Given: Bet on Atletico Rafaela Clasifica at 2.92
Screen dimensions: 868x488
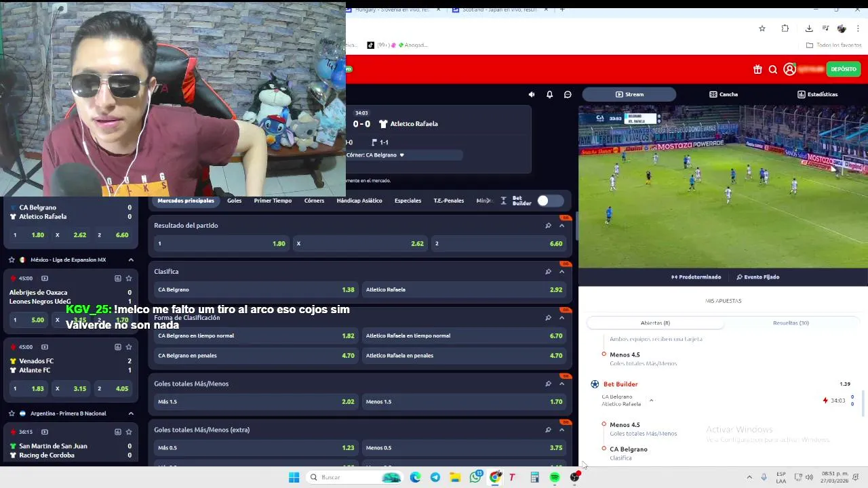Looking at the screenshot, I should point(464,289).
